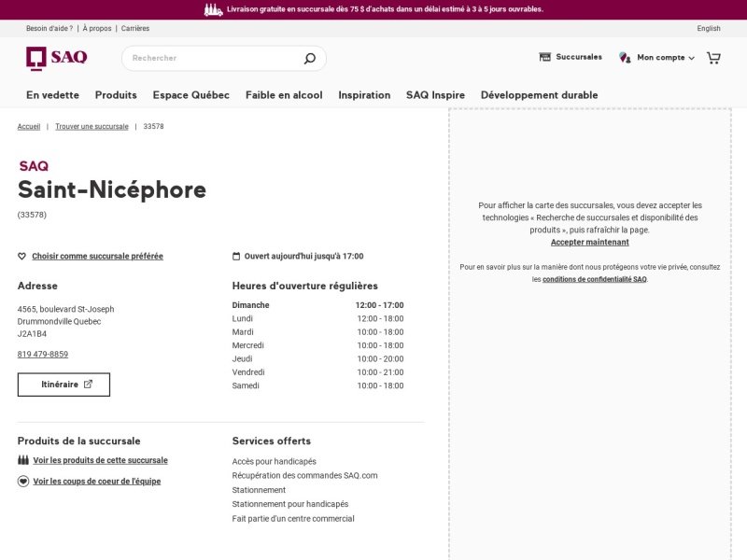Open the Faible en alcool menu
The image size is (747, 560).
tap(284, 95)
